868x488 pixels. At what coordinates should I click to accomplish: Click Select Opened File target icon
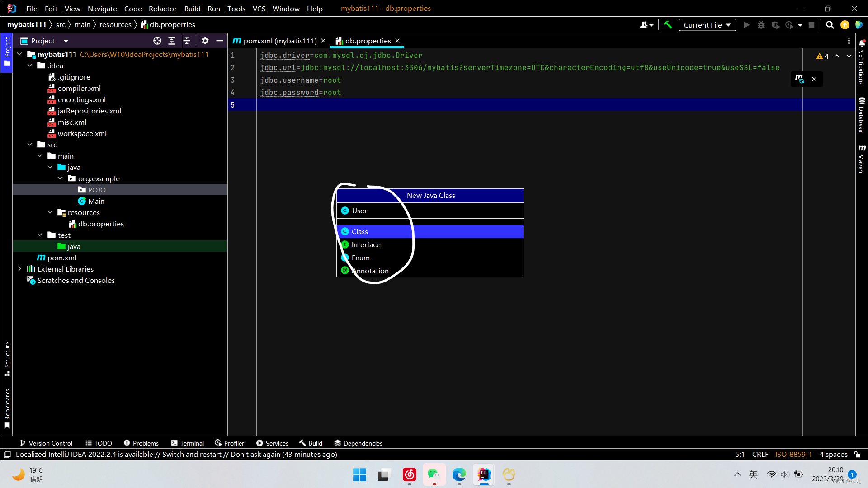coord(157,41)
